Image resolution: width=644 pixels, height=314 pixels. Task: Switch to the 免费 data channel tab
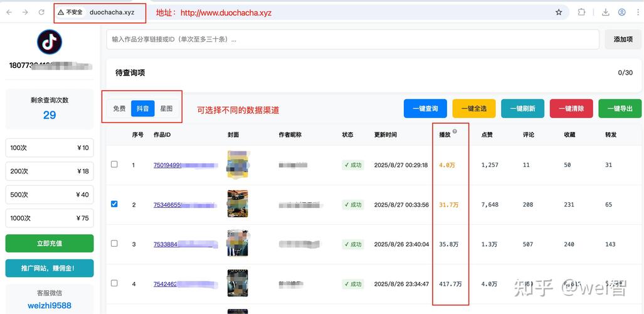click(x=119, y=109)
